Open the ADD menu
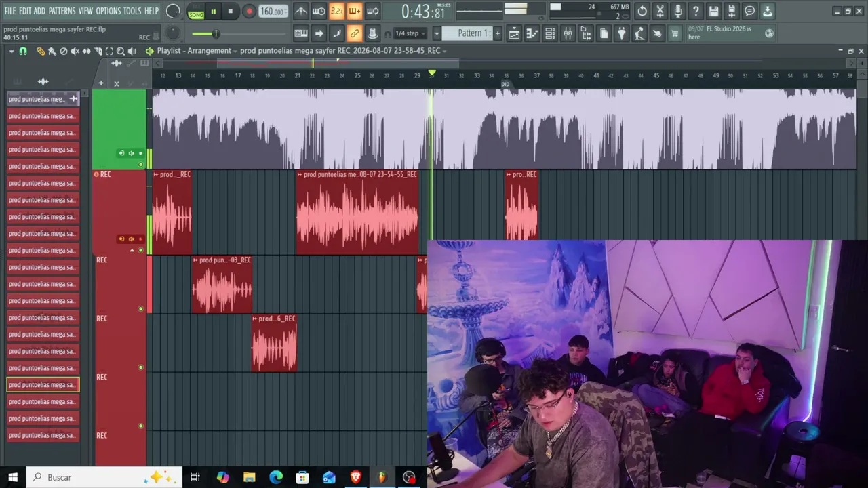This screenshot has width=868, height=488. (39, 11)
